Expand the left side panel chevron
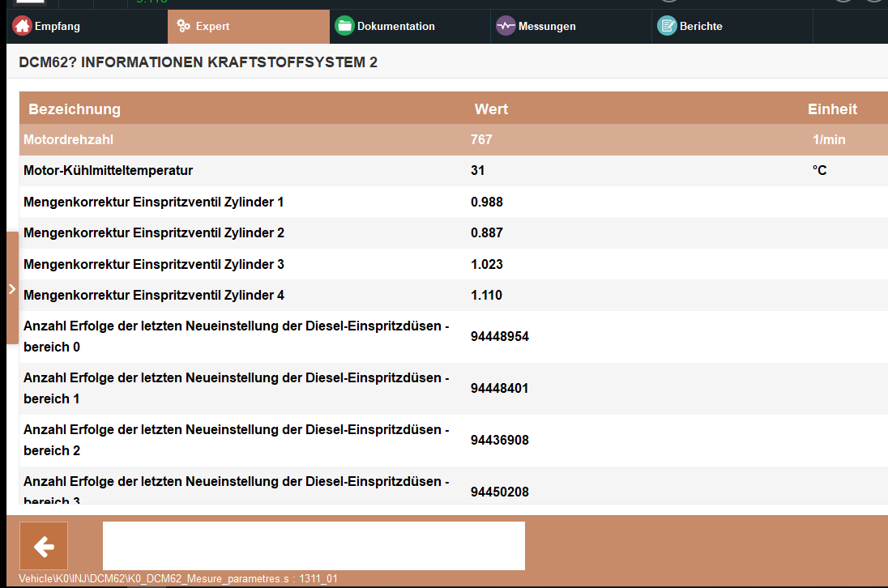The width and height of the screenshot is (888, 588). [x=12, y=288]
